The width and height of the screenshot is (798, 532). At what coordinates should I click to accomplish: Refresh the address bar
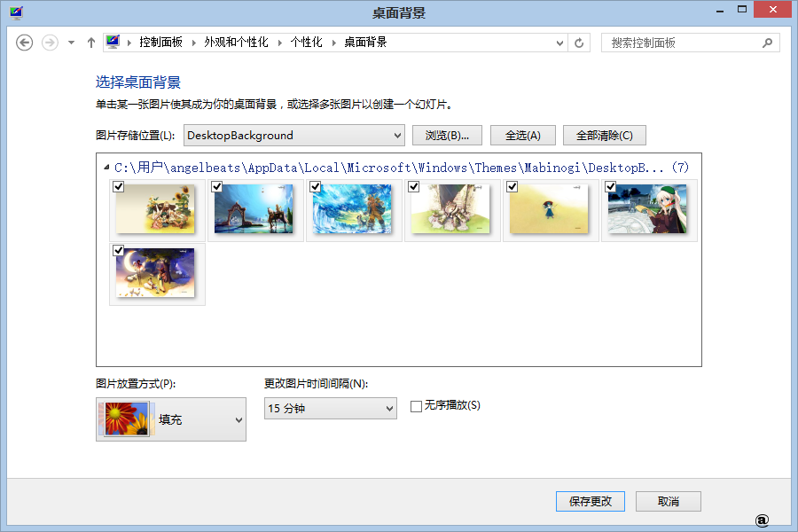tap(579, 43)
